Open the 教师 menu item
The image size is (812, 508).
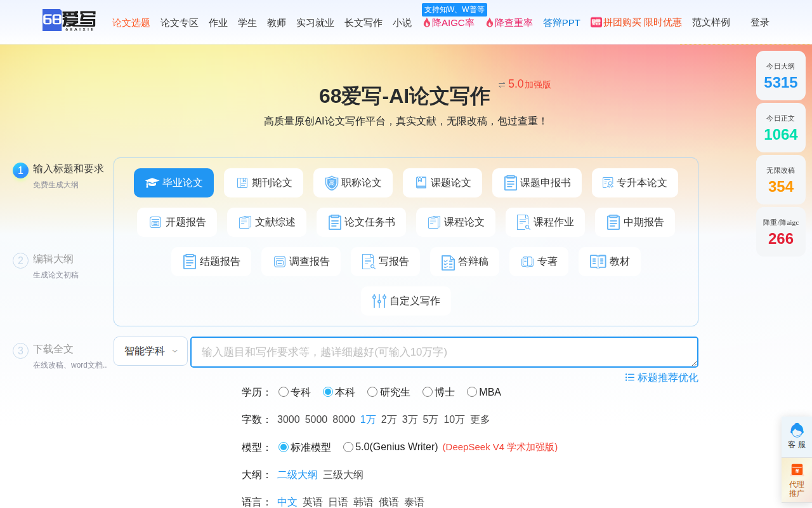pyautogui.click(x=277, y=23)
